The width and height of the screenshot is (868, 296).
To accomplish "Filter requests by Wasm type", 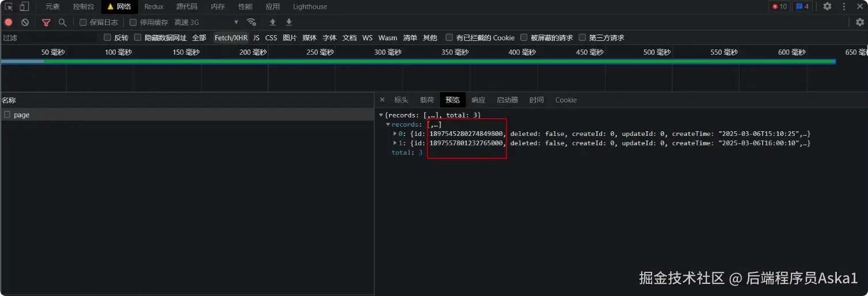I will click(x=387, y=37).
